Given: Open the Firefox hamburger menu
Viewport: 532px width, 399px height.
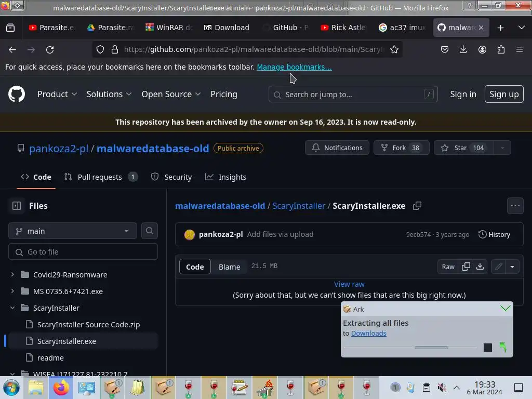Looking at the screenshot, I should click(520, 49).
